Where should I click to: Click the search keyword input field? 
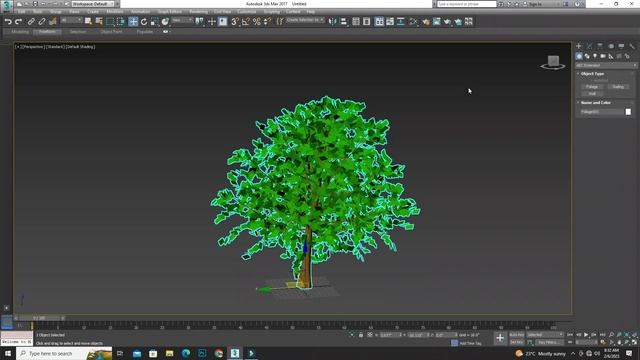click(467, 4)
